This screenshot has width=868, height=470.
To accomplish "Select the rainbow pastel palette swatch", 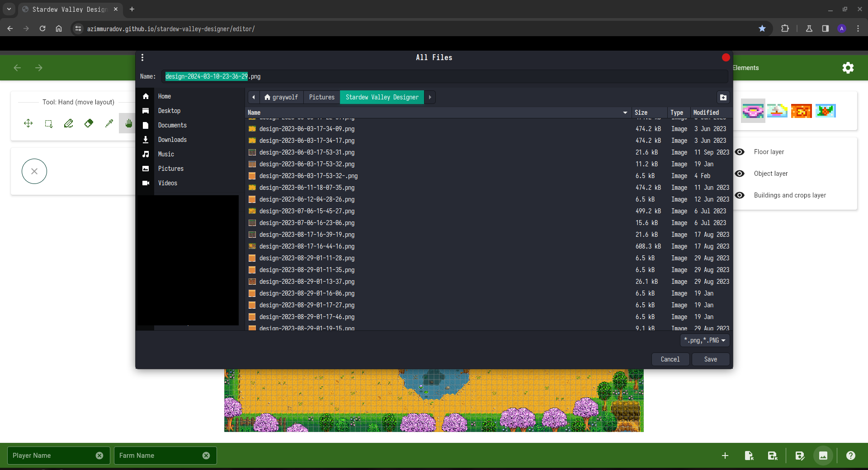I will (777, 111).
